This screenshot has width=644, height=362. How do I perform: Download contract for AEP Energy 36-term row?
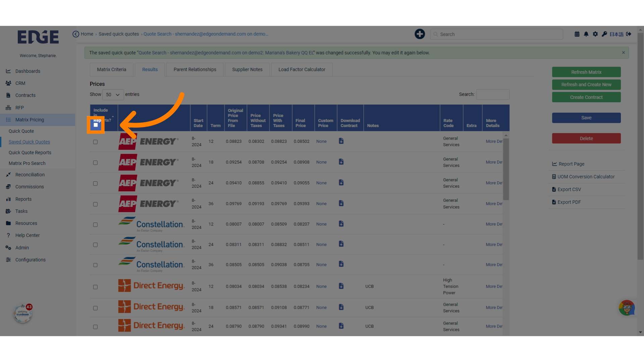click(341, 203)
